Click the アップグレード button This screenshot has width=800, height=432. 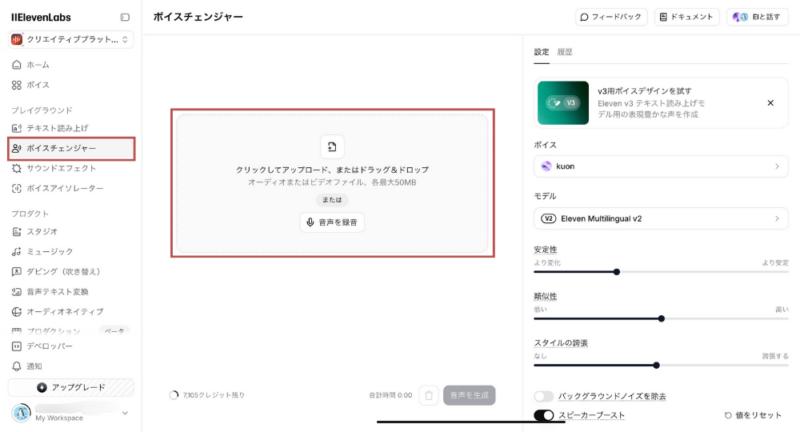coord(70,387)
